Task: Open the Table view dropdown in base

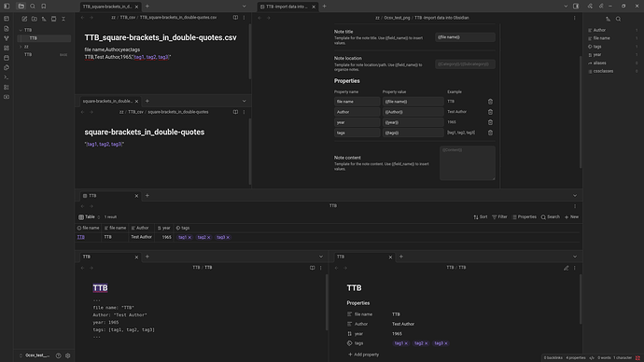Action: click(89, 217)
